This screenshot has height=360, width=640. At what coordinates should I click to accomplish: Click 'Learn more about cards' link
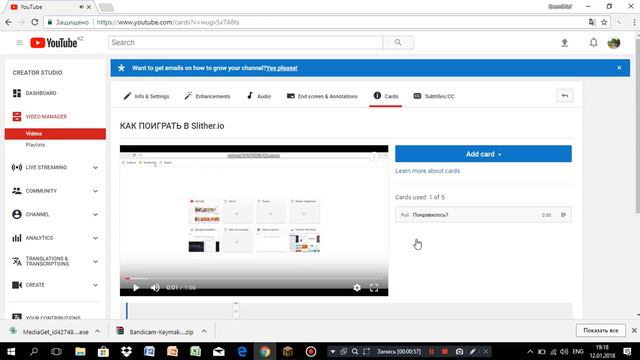427,171
